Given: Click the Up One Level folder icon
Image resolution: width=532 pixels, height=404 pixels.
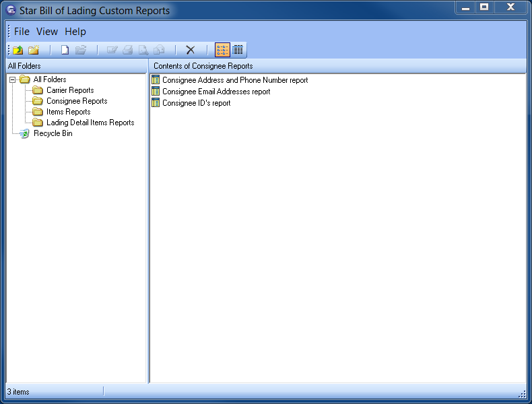Looking at the screenshot, I should click(x=18, y=50).
